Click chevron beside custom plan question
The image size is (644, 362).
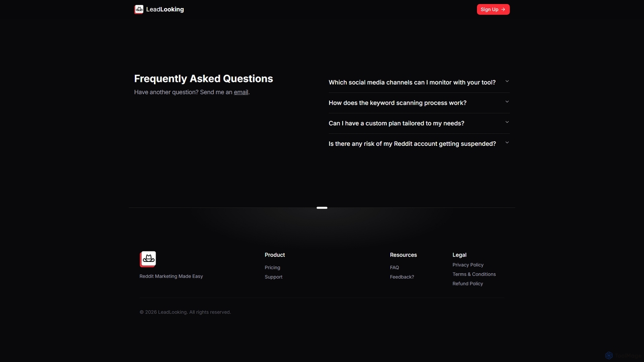pos(507,122)
